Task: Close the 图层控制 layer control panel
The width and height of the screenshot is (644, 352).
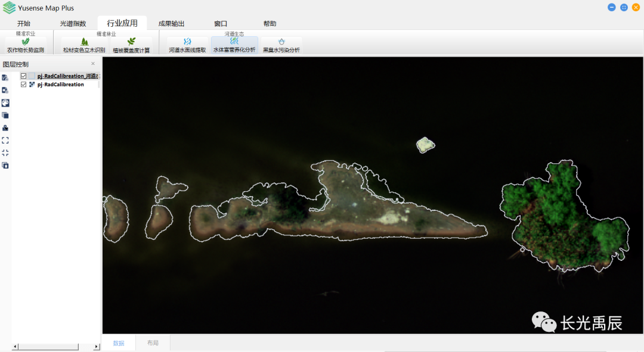Action: 93,64
